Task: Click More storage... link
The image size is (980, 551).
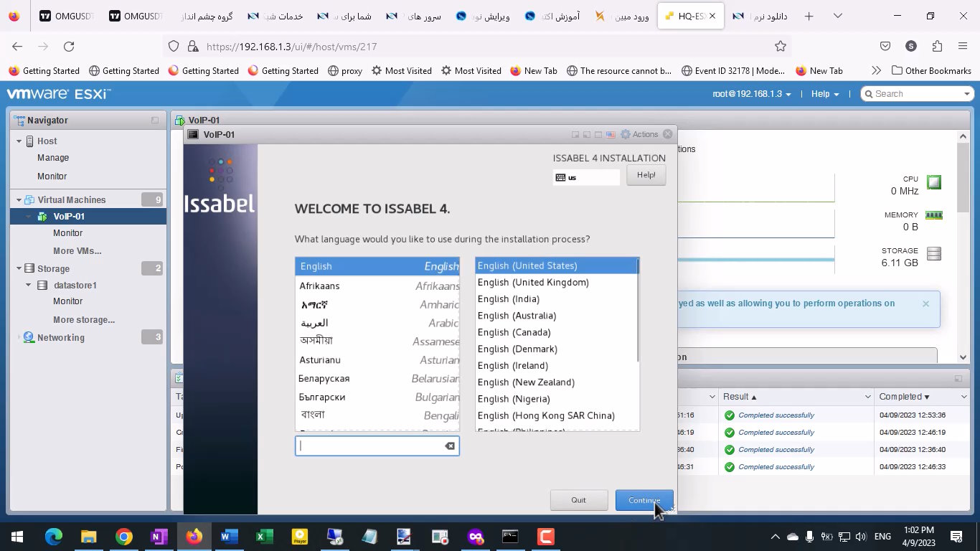Action: click(x=84, y=320)
